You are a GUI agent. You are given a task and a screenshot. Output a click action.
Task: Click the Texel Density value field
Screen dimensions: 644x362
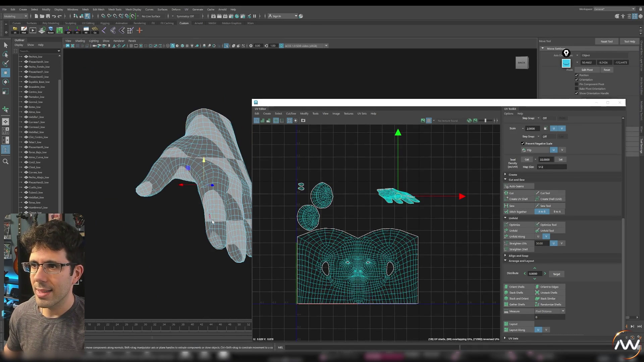[x=545, y=160]
